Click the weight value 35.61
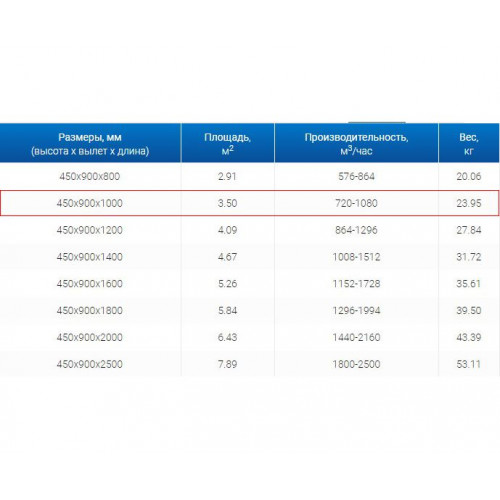500x500 pixels. [x=469, y=284]
